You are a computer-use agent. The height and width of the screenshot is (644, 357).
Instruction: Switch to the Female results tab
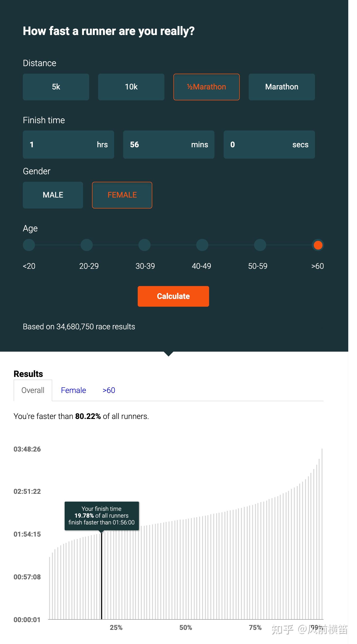coord(73,390)
